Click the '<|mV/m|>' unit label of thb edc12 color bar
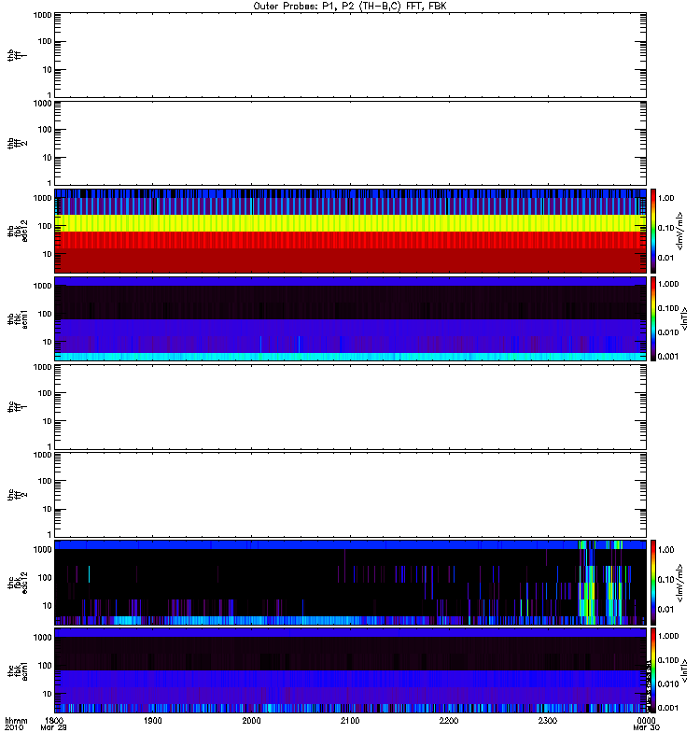 (680, 231)
